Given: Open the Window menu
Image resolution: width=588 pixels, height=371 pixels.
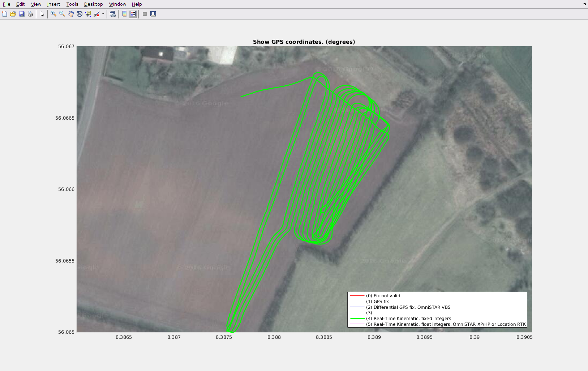Looking at the screenshot, I should coord(117,4).
